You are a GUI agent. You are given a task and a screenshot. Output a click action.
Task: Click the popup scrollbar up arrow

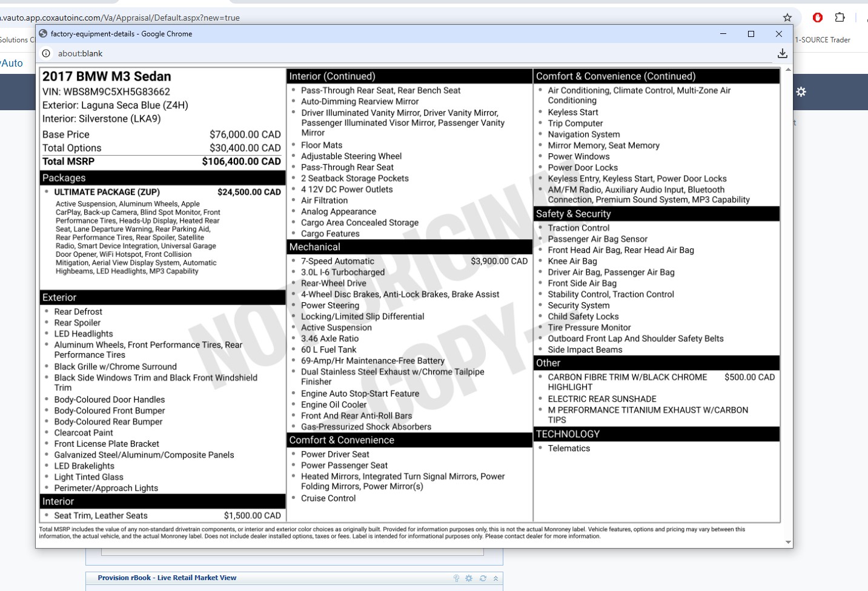pyautogui.click(x=788, y=70)
